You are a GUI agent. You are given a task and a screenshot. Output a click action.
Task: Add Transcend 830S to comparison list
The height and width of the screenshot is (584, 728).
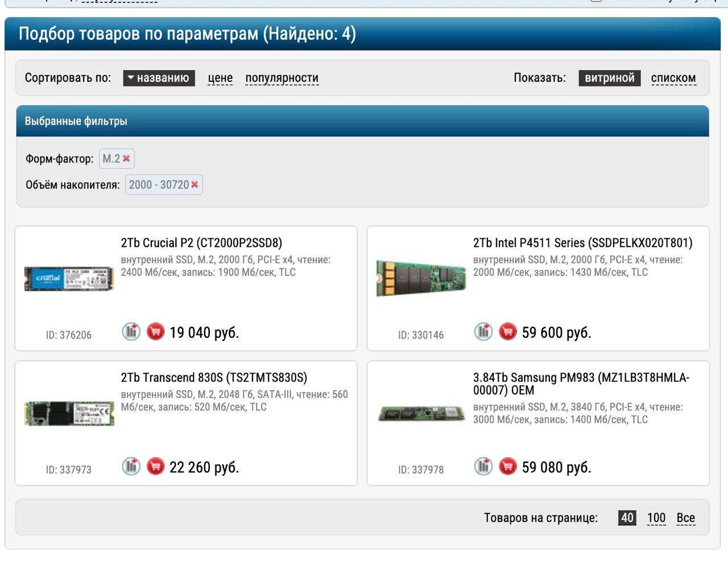click(x=131, y=466)
